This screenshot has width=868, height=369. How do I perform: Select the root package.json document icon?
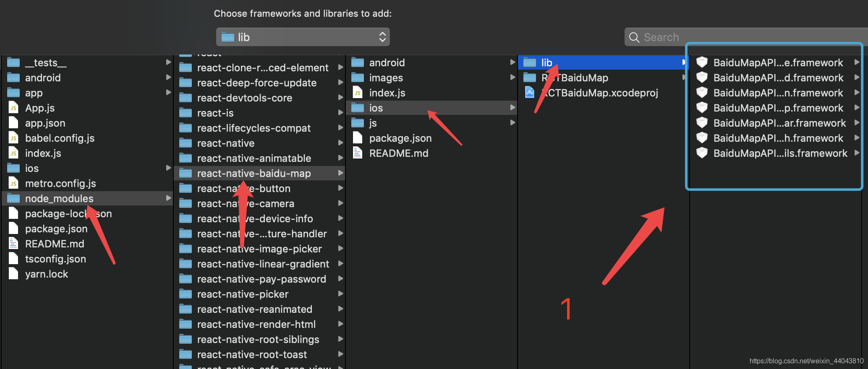(x=13, y=229)
